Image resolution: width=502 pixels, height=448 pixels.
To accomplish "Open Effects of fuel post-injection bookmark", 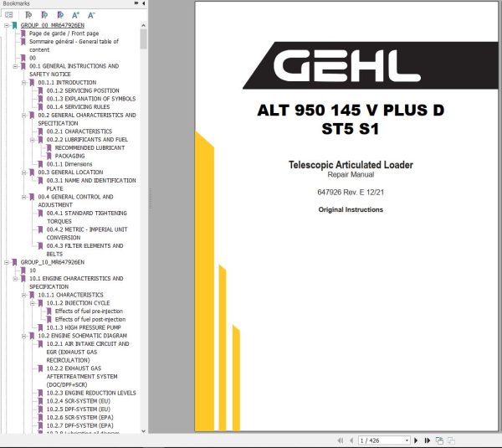I will click(x=90, y=320).
